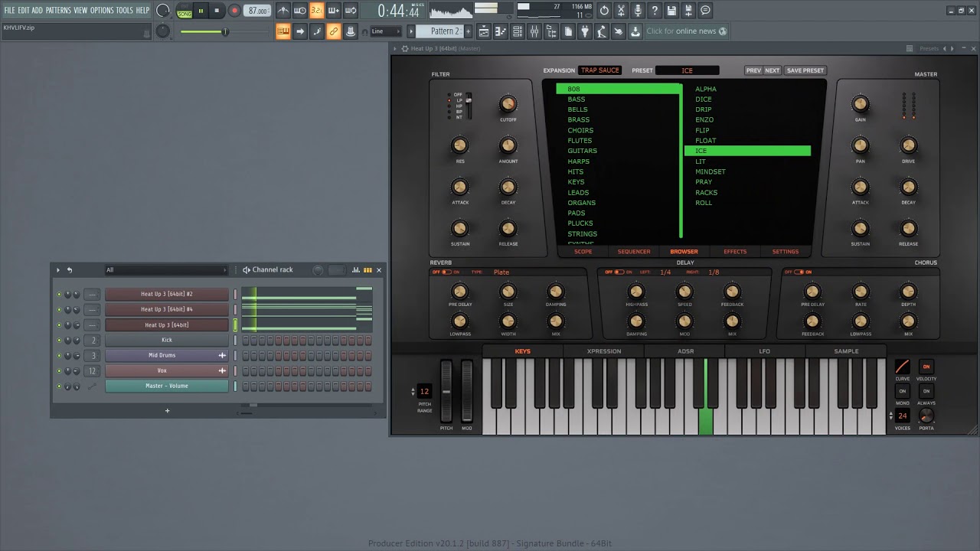The image size is (980, 551).
Task: Toggle the Mono ON button
Action: tap(903, 391)
